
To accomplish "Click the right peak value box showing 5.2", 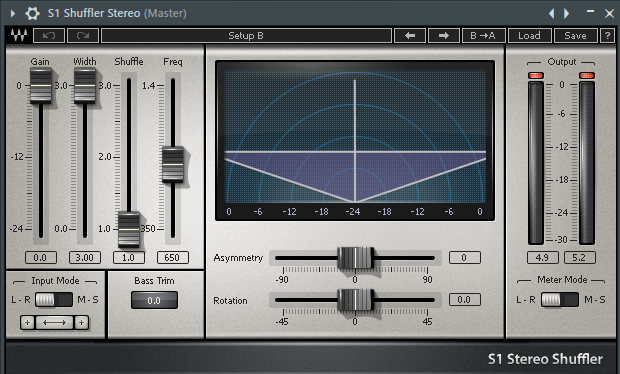I will click(x=579, y=258).
